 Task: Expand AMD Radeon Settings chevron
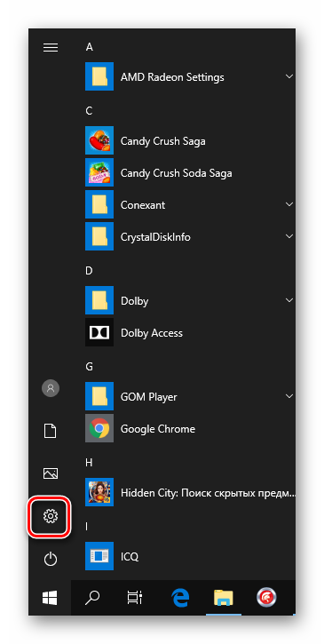click(289, 76)
